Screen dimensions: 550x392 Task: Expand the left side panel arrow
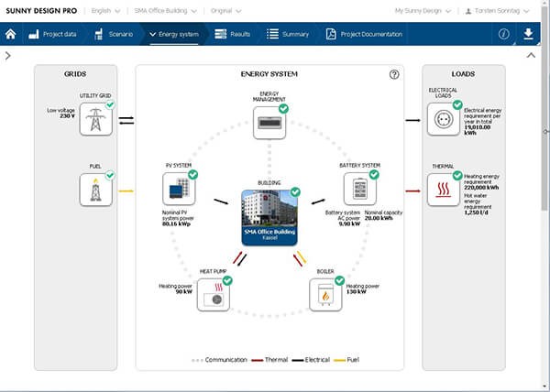click(x=7, y=56)
